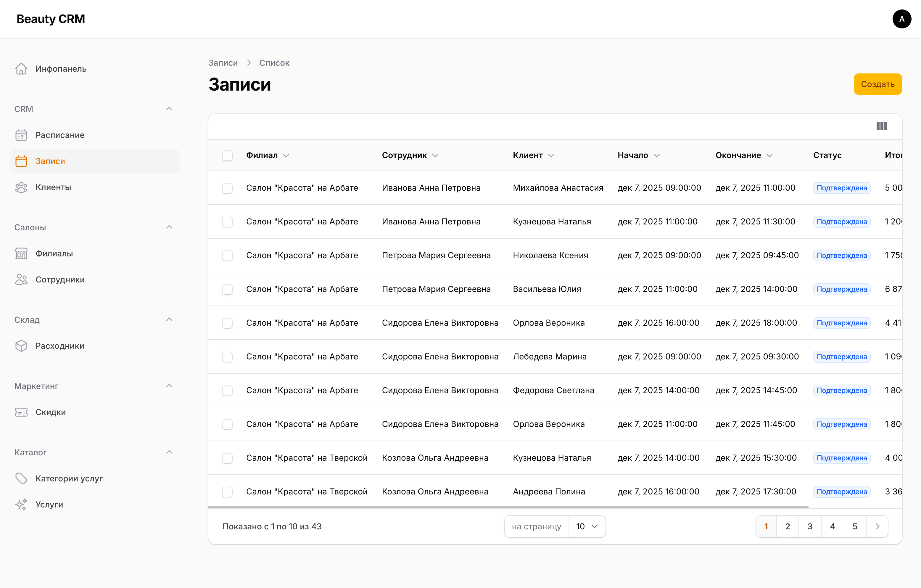
Task: Switch to Записи in the sidebar
Action: (50, 161)
